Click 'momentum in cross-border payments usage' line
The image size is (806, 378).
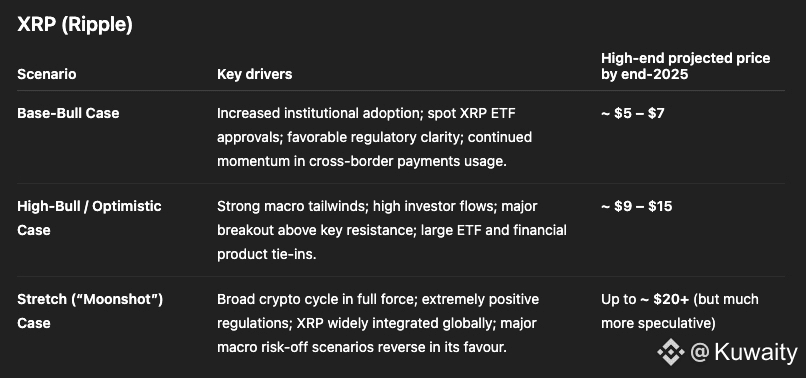pos(362,161)
